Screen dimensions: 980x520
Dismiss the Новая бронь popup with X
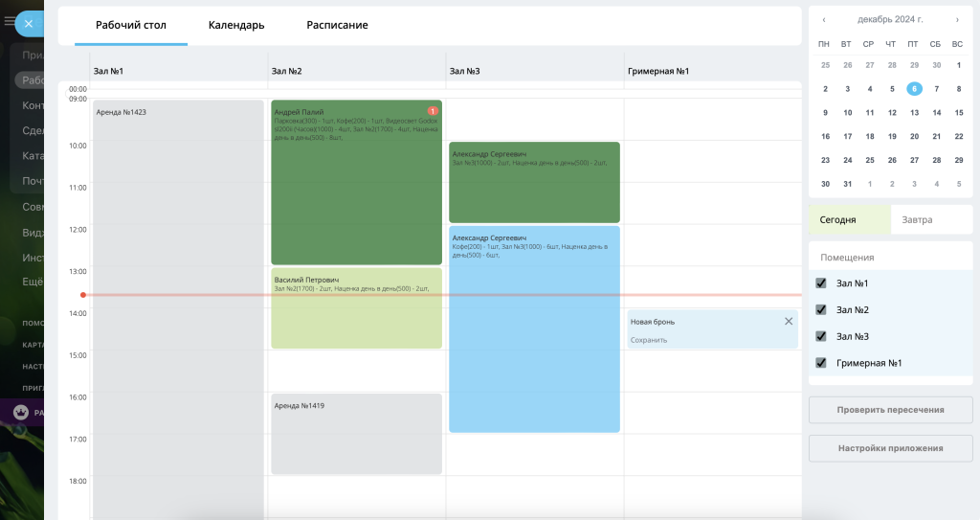(789, 321)
